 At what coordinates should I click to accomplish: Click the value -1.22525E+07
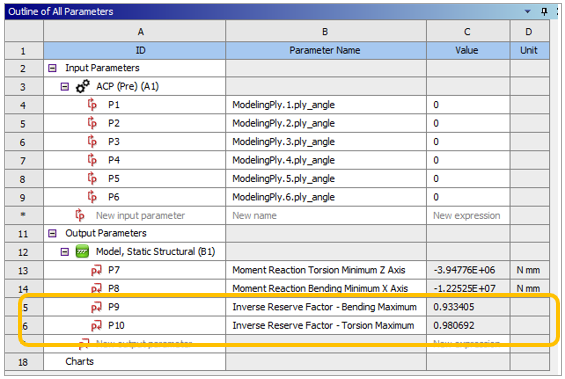coord(464,289)
